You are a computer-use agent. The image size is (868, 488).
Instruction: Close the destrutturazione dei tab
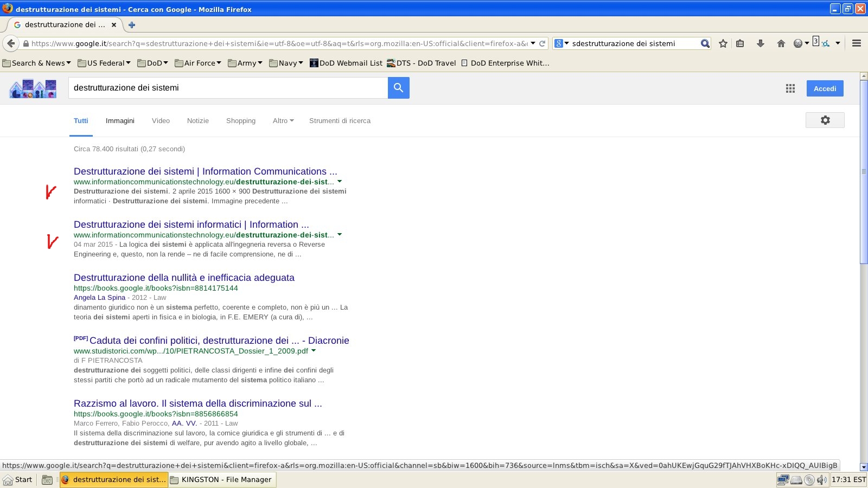pos(114,24)
